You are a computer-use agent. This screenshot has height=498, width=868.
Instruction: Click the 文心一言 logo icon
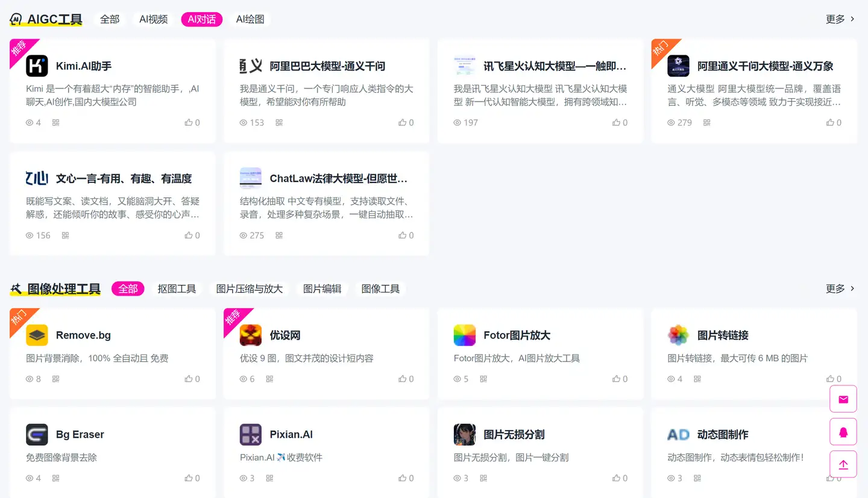37,178
